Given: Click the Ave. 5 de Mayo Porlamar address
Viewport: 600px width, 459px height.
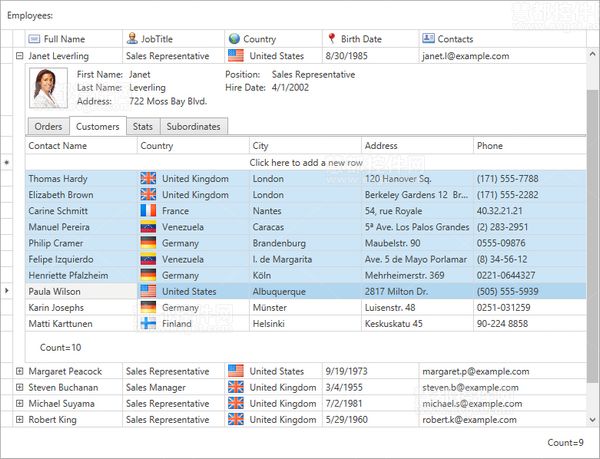Looking at the screenshot, I should (x=417, y=259).
